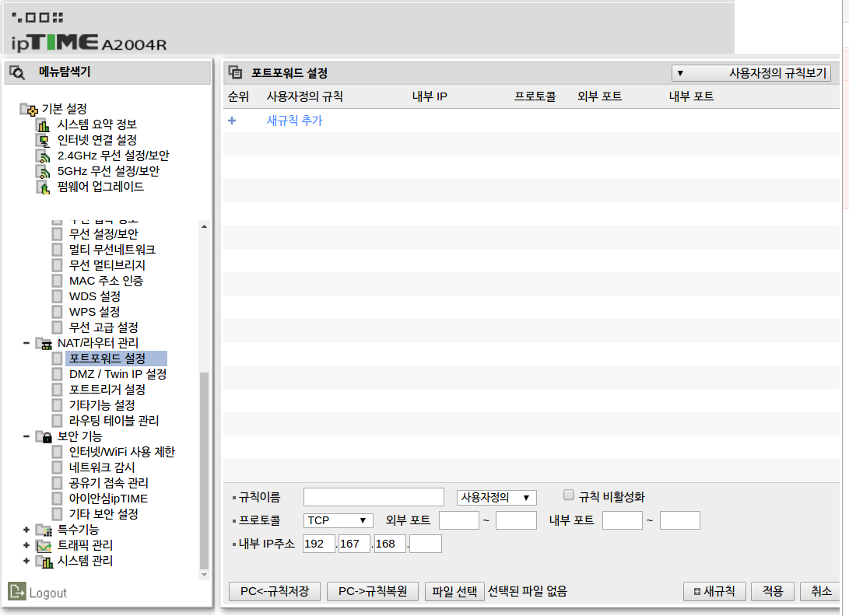
Task: Click the 인터넷 연결 설정 computer icon
Action: coord(44,141)
